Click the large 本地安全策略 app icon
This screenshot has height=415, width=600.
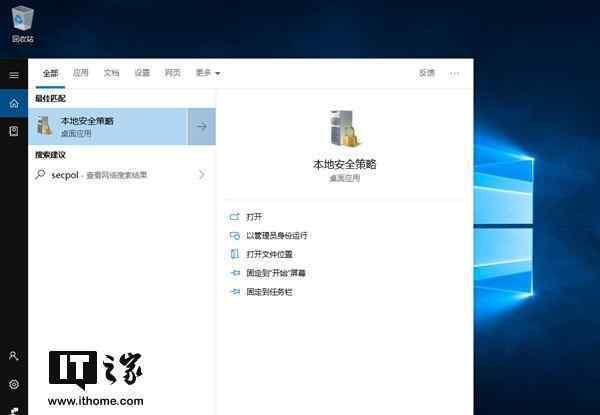click(x=344, y=129)
